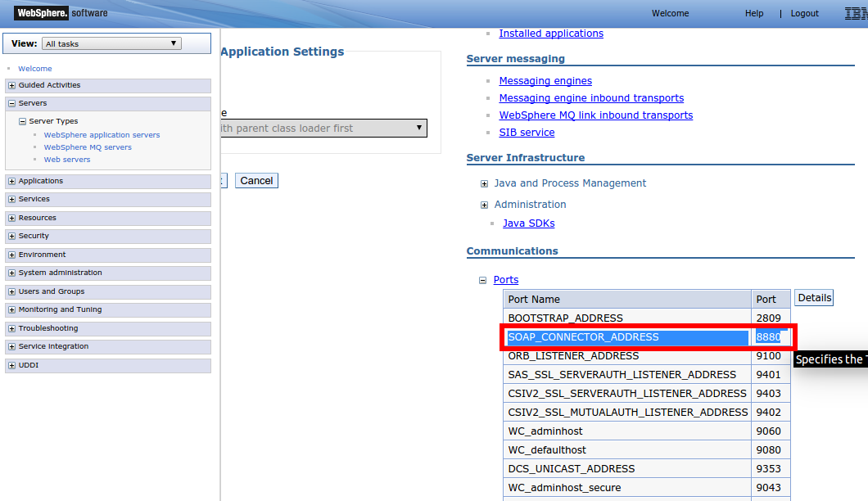868x501 pixels.
Task: Expand Java and Process Management
Action: click(x=485, y=184)
